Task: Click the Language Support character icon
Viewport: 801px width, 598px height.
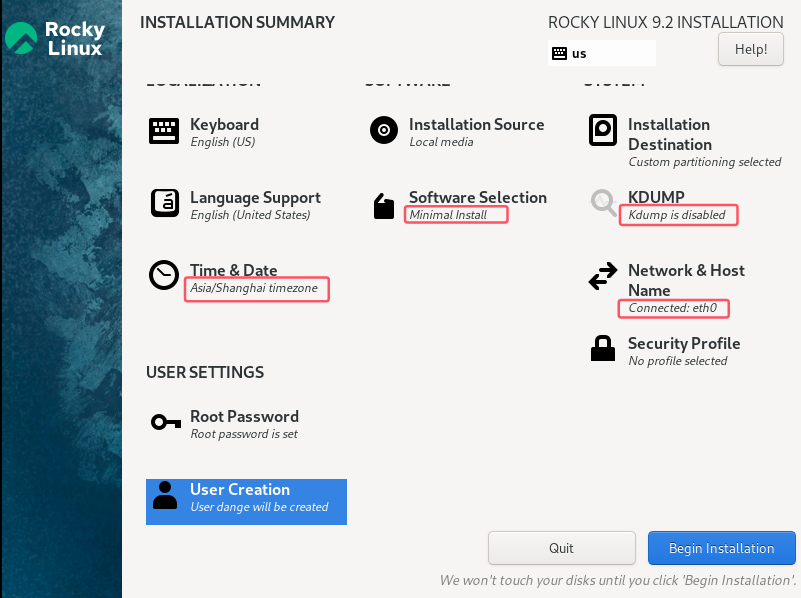Action: [164, 203]
